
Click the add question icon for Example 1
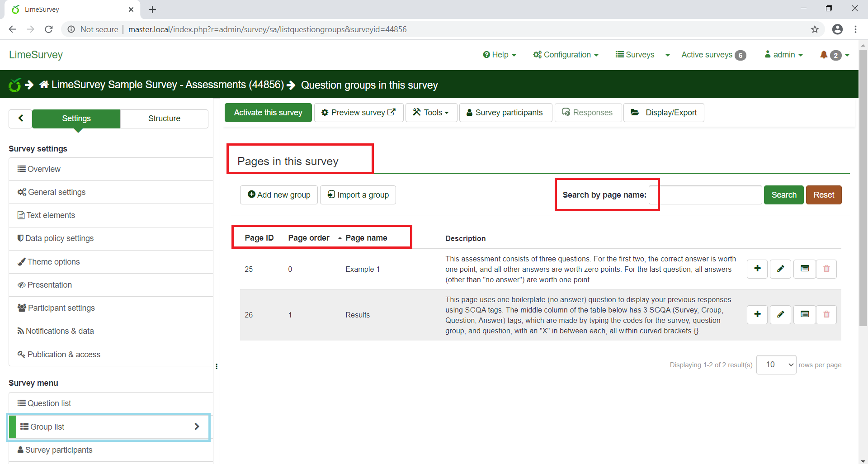click(757, 269)
